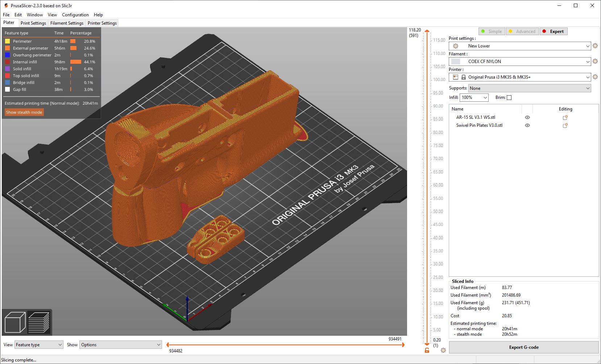
Task: Open the Feature type view dropdown
Action: coord(39,345)
